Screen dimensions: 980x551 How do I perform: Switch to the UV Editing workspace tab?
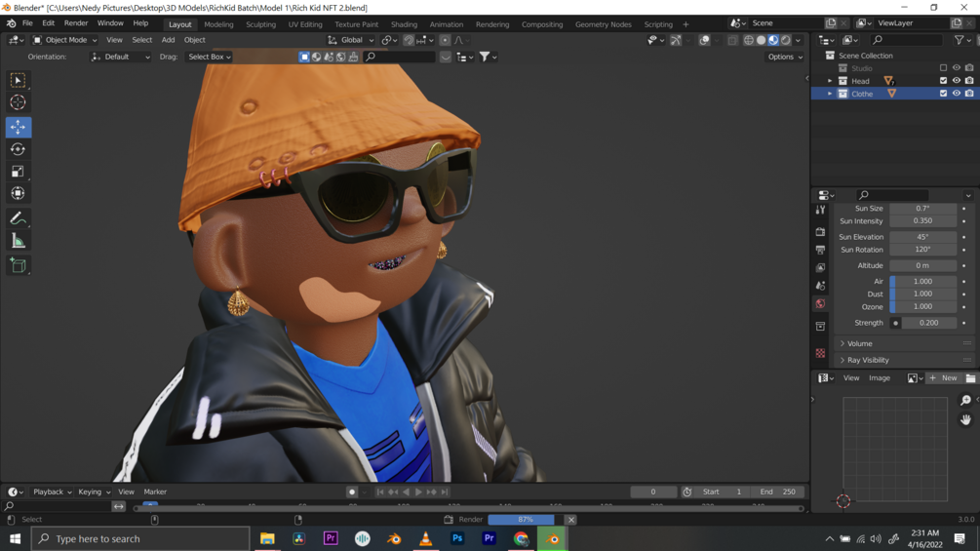pyautogui.click(x=305, y=24)
